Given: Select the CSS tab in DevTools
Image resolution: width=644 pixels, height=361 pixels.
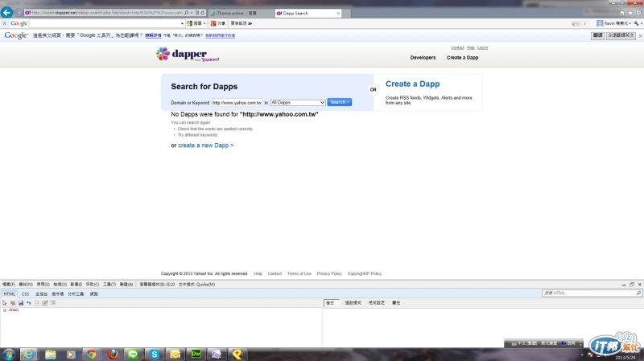Looking at the screenshot, I should (25, 294).
